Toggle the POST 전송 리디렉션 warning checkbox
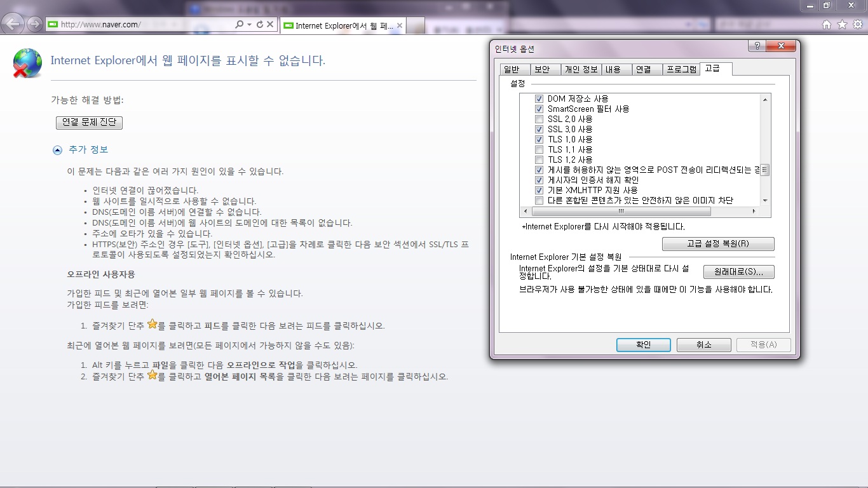 (x=539, y=170)
